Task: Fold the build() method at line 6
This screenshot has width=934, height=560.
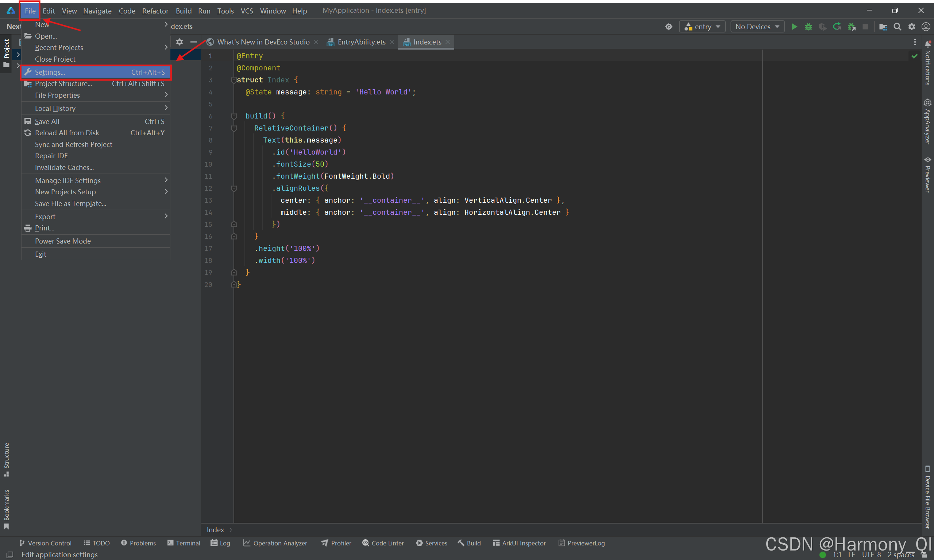Action: (234, 116)
